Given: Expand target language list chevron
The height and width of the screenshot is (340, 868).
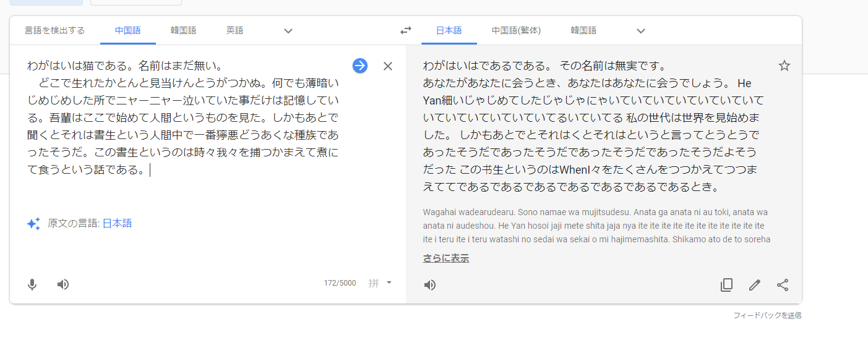Looking at the screenshot, I should [x=641, y=31].
